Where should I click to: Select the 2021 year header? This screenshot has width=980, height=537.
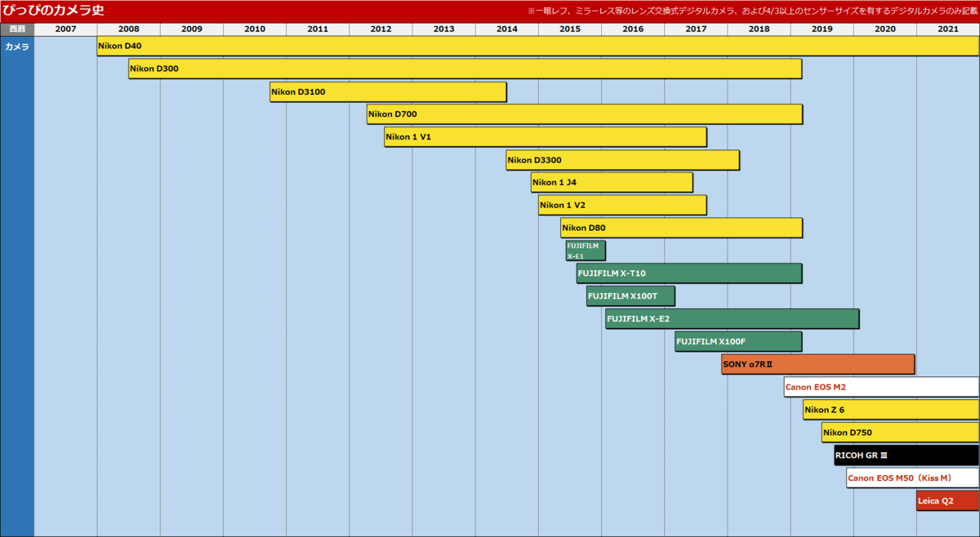(948, 29)
